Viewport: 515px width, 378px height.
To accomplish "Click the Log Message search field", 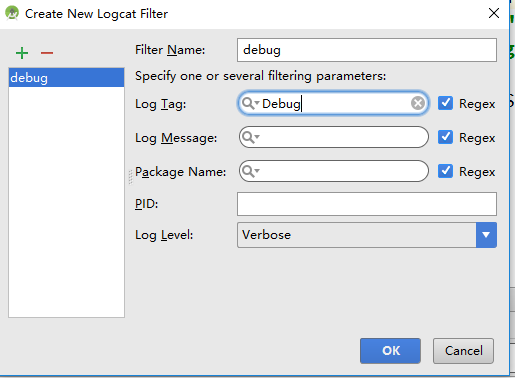I will pos(334,137).
